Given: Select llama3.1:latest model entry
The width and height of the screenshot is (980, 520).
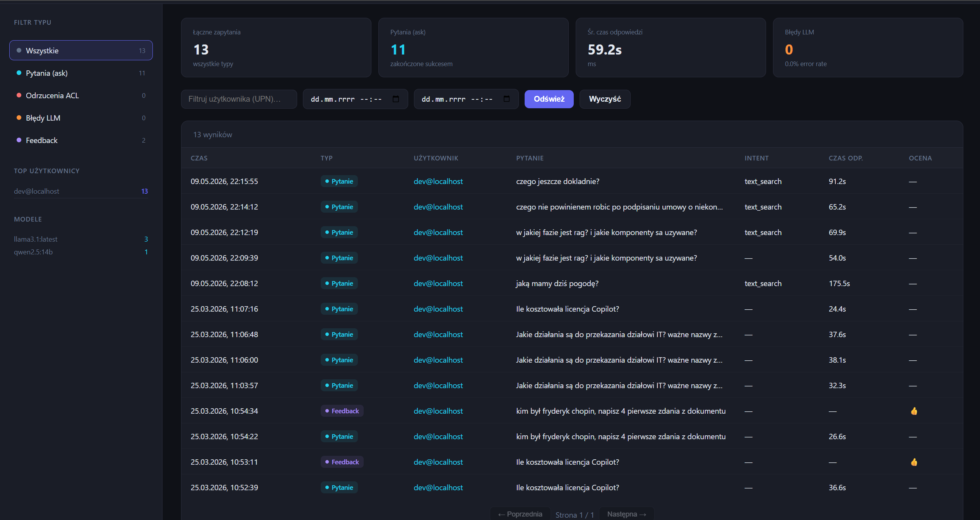Looking at the screenshot, I should (x=81, y=239).
